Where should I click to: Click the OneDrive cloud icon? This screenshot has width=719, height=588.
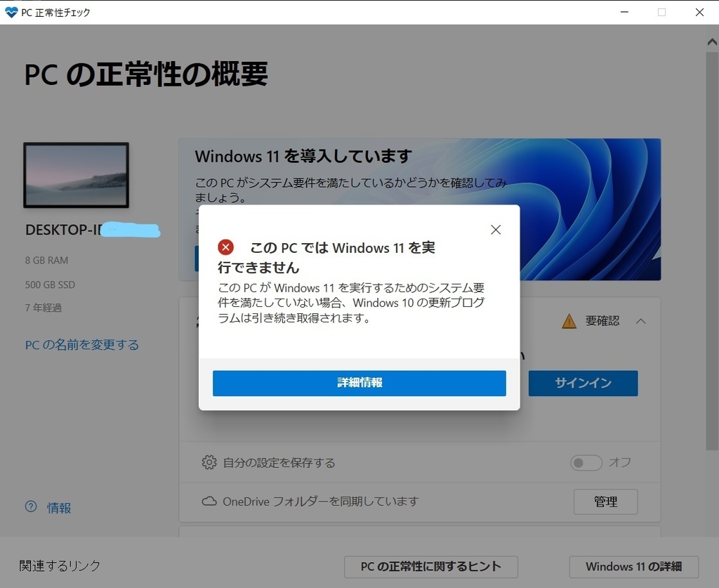pyautogui.click(x=209, y=501)
